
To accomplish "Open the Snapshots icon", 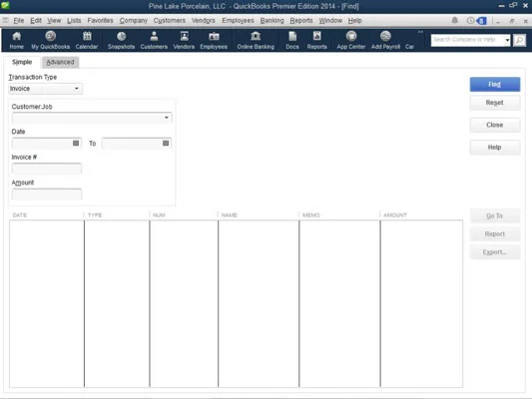I will click(x=121, y=40).
